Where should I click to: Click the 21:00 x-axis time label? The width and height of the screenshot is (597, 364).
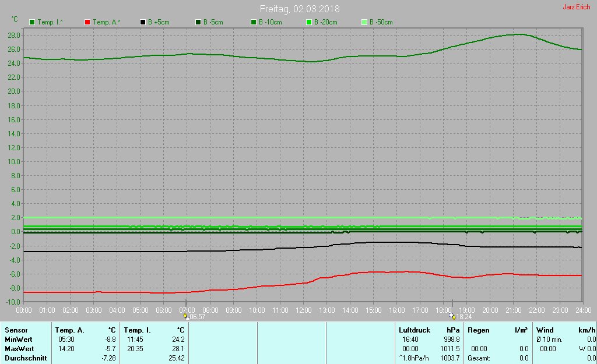513,310
